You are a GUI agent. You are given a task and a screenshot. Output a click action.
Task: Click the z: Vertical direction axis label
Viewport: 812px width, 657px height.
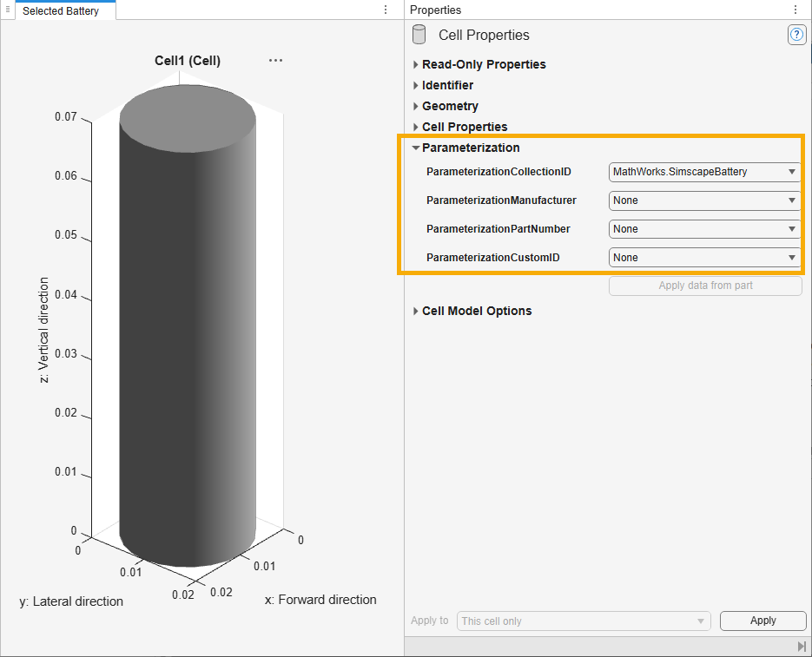[x=44, y=331]
